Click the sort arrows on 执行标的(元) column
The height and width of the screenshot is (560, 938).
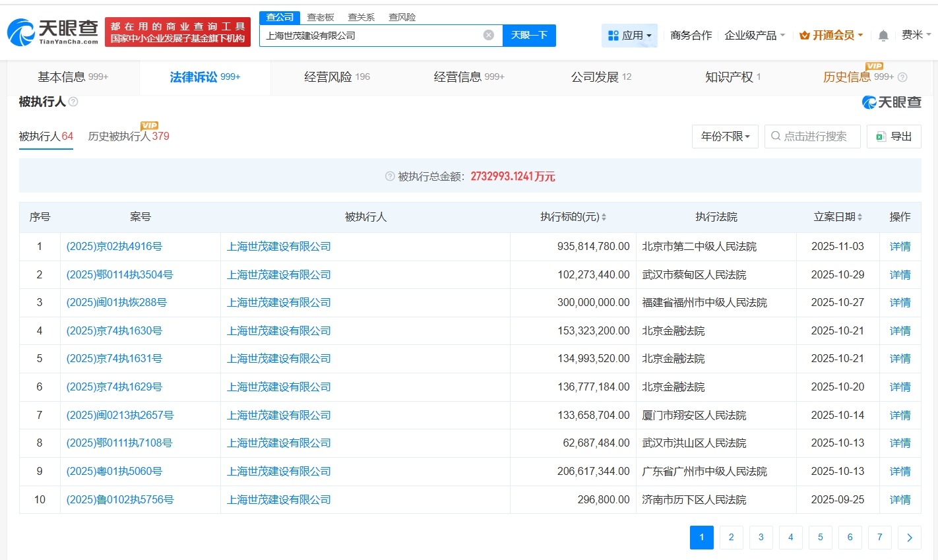[x=606, y=216]
